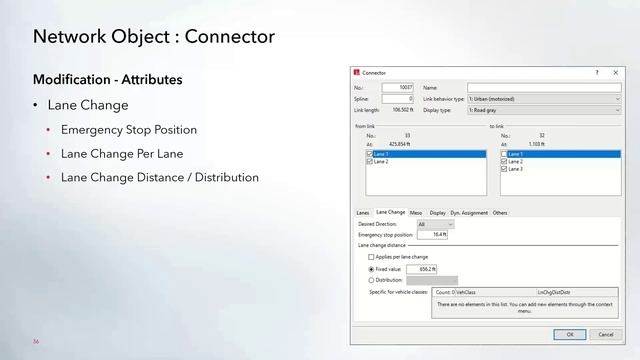Screen dimensions: 640x360
Task: Open the question mark help button
Action: coord(597,73)
